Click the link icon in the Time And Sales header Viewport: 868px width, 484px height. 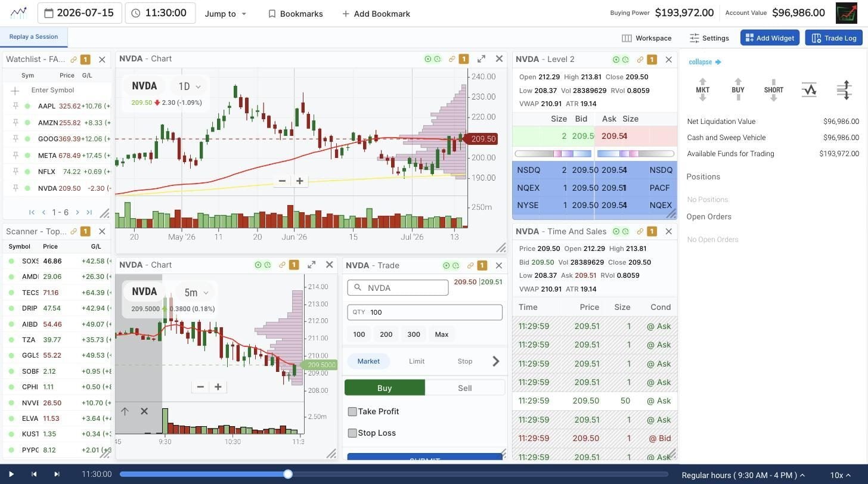coord(640,231)
